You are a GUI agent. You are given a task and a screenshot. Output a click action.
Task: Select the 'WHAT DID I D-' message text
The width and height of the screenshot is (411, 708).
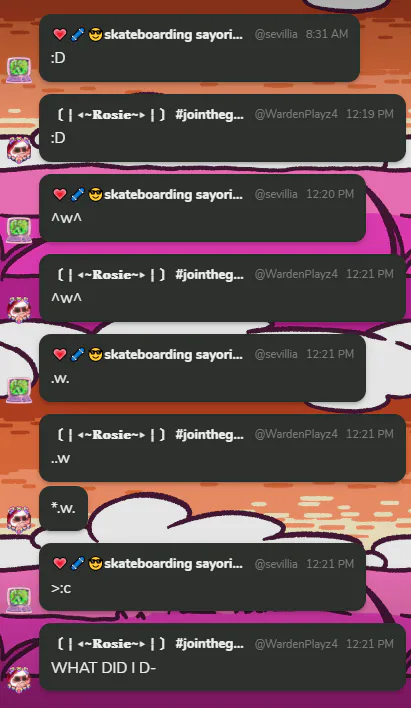click(103, 668)
